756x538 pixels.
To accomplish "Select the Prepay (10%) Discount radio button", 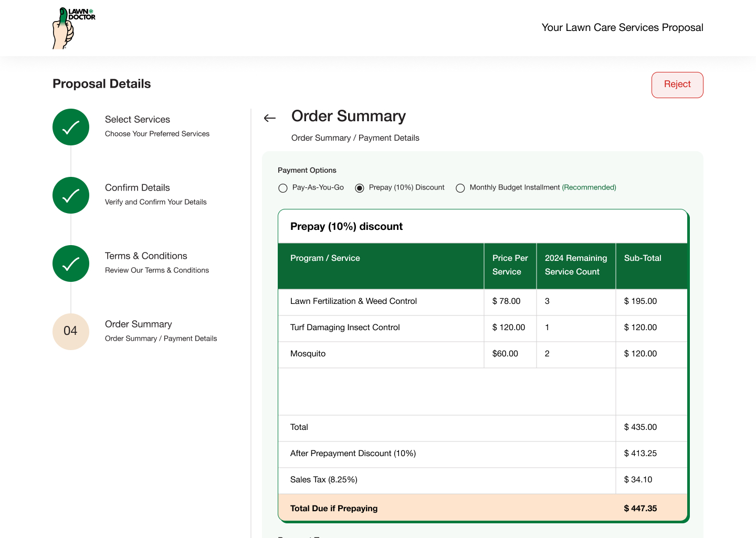I will click(360, 188).
